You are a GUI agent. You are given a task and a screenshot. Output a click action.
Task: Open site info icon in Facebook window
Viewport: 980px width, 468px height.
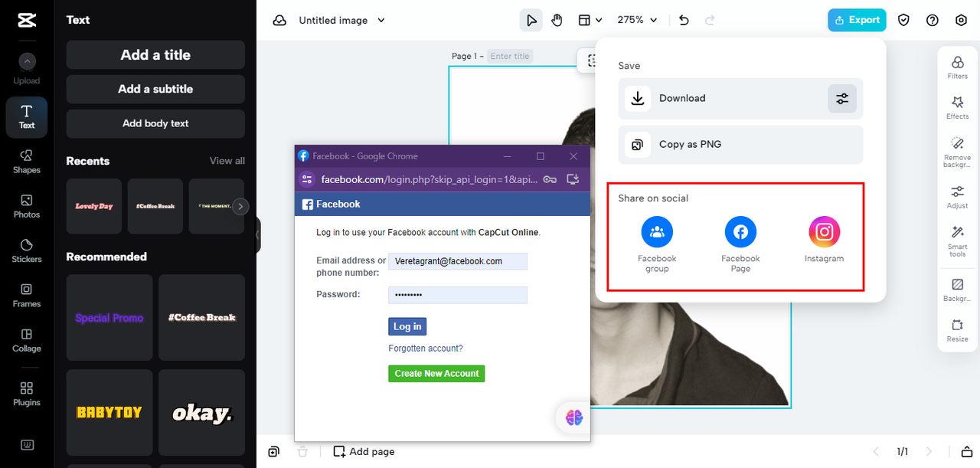307,179
